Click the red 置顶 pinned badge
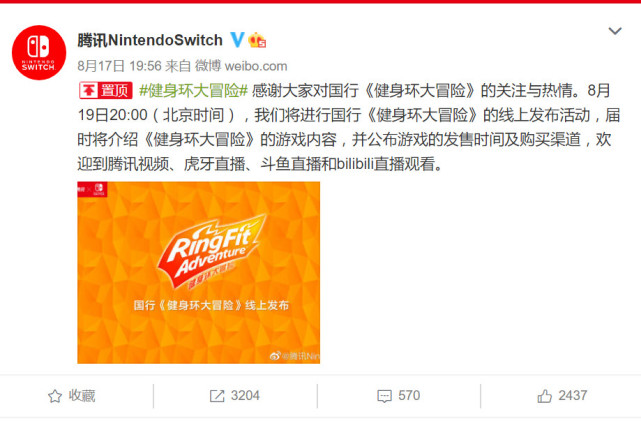 [105, 90]
